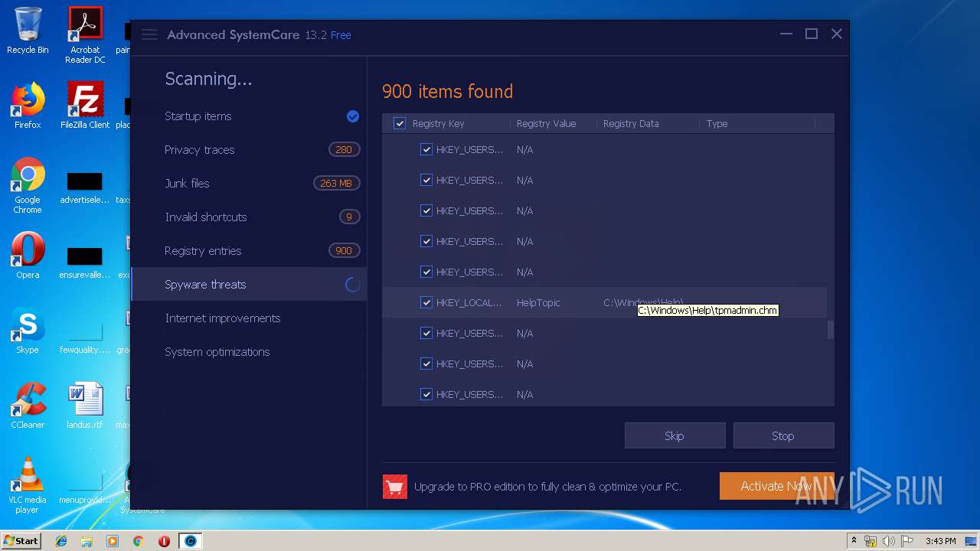
Task: Sort by the Type column header
Action: pyautogui.click(x=717, y=123)
